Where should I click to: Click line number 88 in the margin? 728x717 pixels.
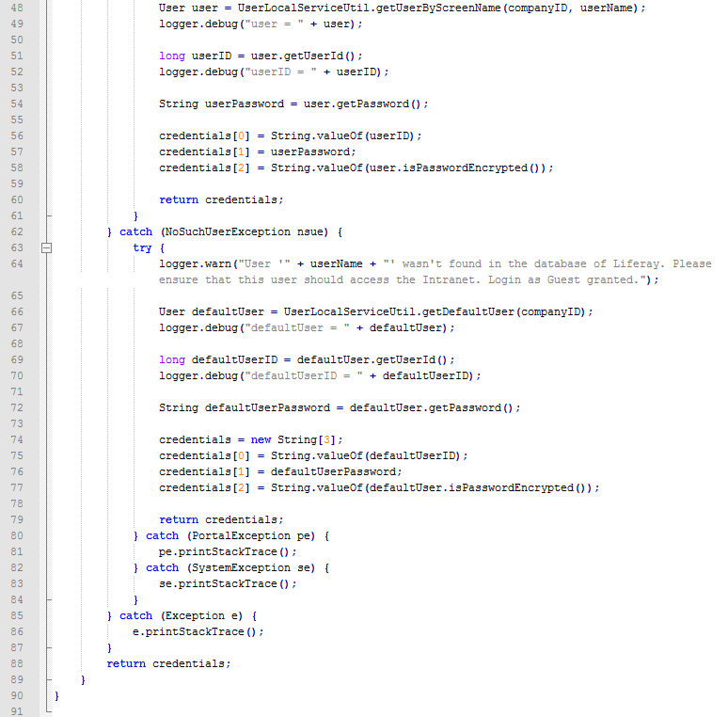click(17, 663)
